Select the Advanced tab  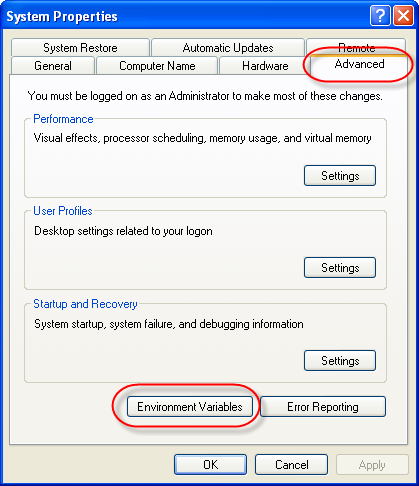359,64
